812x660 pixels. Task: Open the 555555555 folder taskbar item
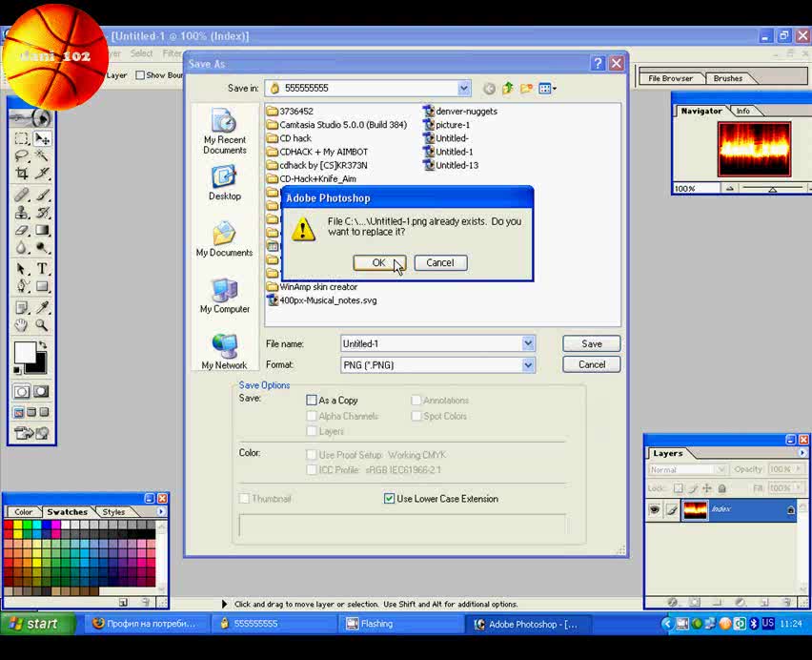pos(274,624)
